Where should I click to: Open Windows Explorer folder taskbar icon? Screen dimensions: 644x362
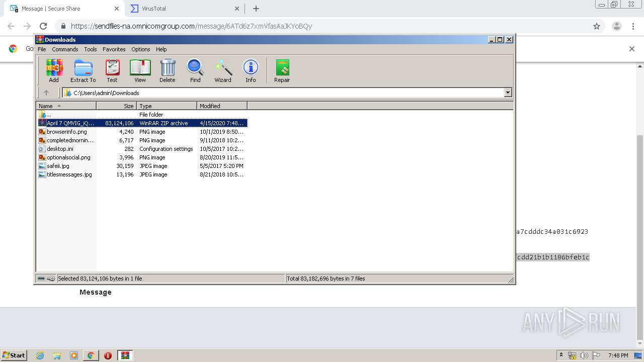click(x=57, y=355)
